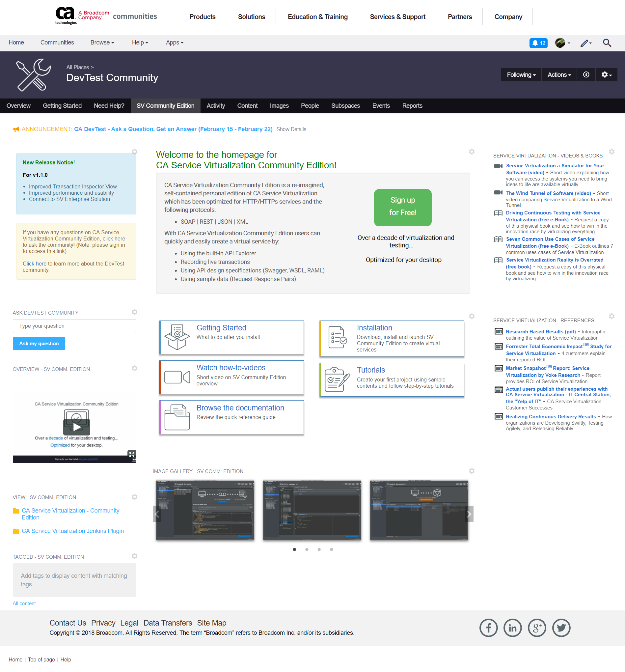Open Products in top navigation
The width and height of the screenshot is (625, 672).
click(x=202, y=16)
